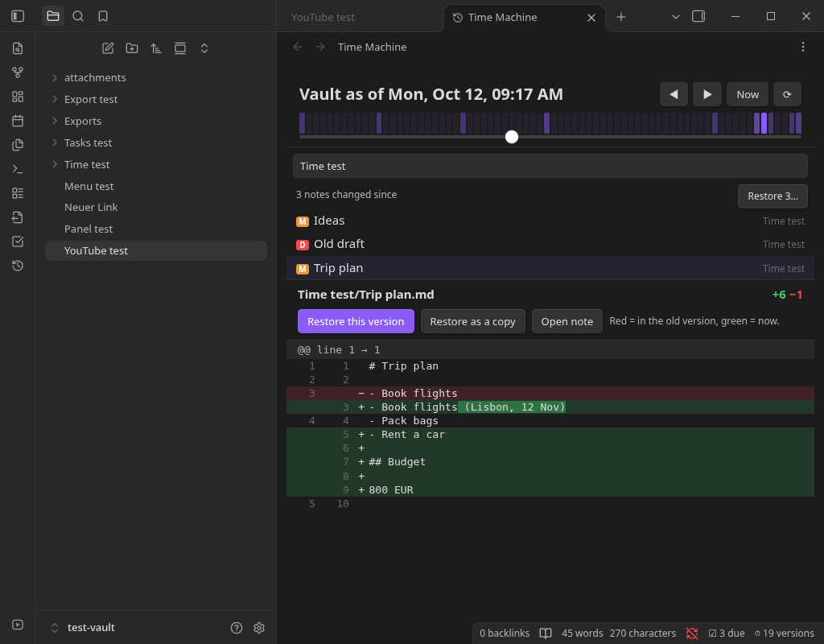Create a new note with pencil icon
824x644 pixels.
[x=108, y=48]
